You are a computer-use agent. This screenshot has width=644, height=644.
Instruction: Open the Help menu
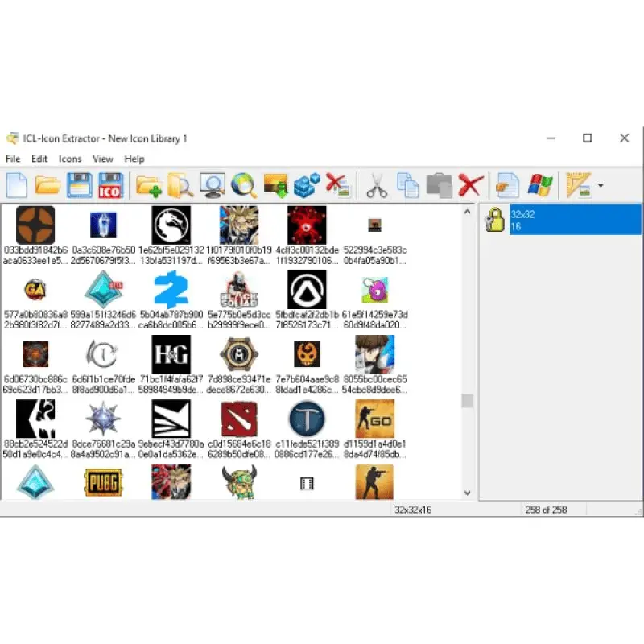coord(134,159)
